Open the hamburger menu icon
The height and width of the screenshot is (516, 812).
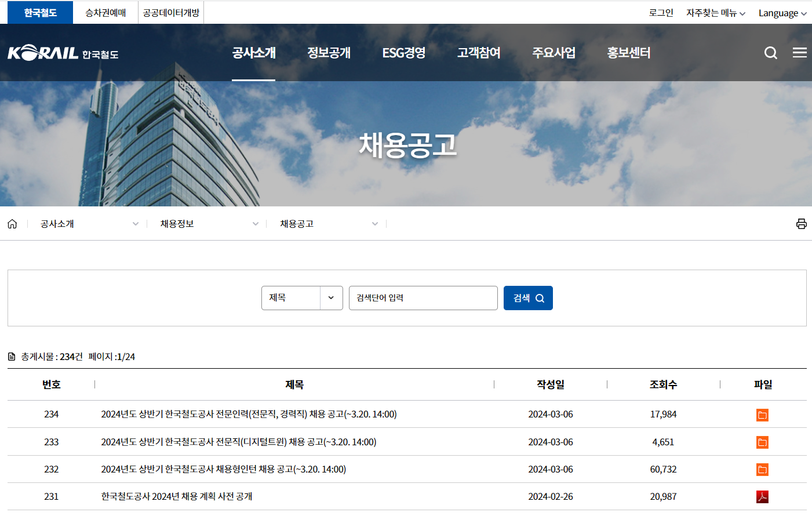coord(799,52)
